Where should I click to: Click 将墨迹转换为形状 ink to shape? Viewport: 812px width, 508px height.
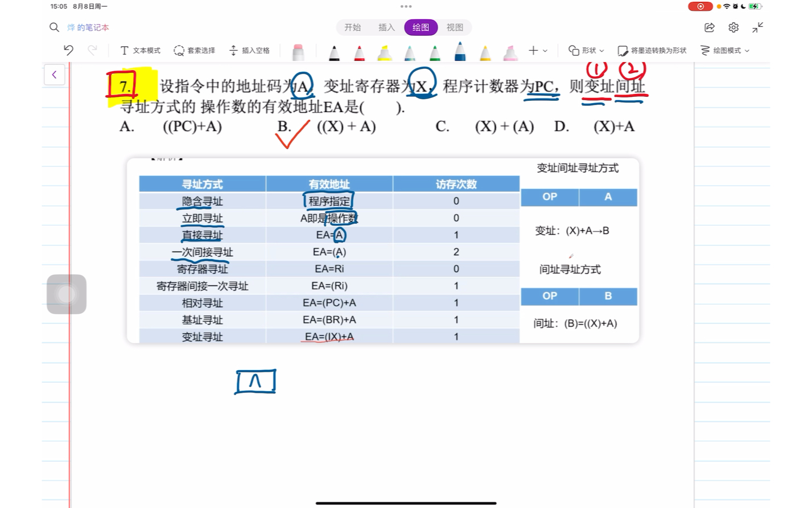(652, 50)
